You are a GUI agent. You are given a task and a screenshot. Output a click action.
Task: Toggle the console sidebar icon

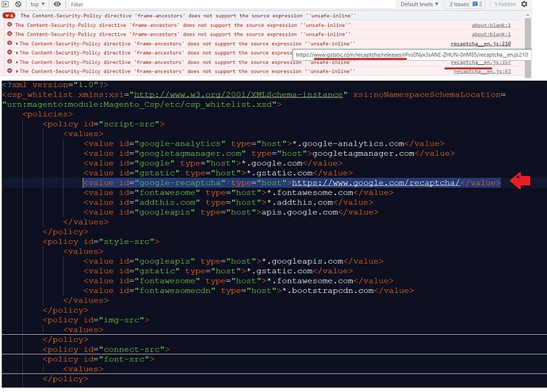click(6, 4)
